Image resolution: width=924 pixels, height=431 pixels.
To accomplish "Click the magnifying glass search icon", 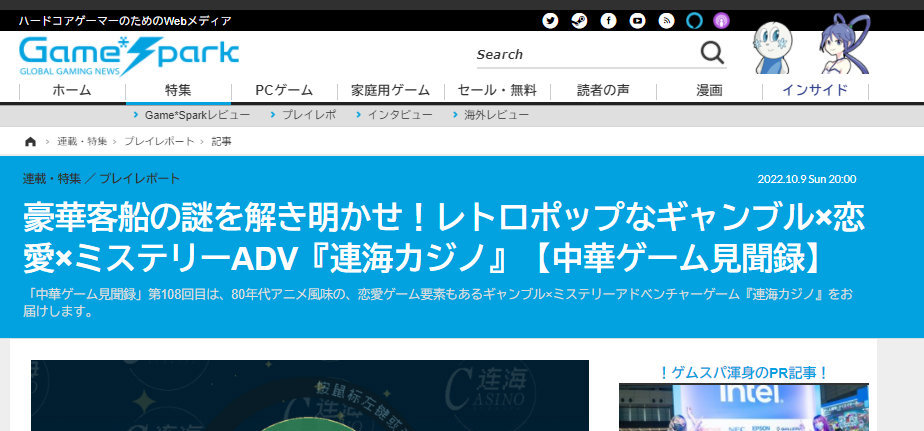I will pyautogui.click(x=712, y=53).
